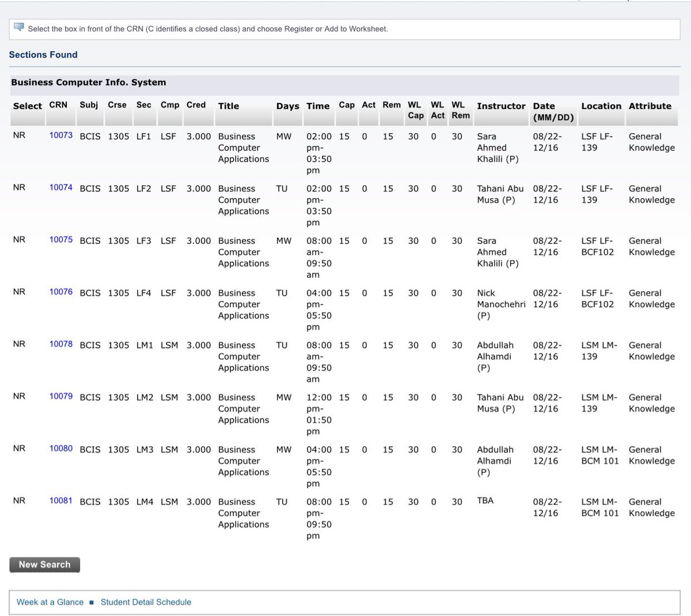Open CRN 10076 section details
The image size is (691, 616).
pyautogui.click(x=61, y=292)
